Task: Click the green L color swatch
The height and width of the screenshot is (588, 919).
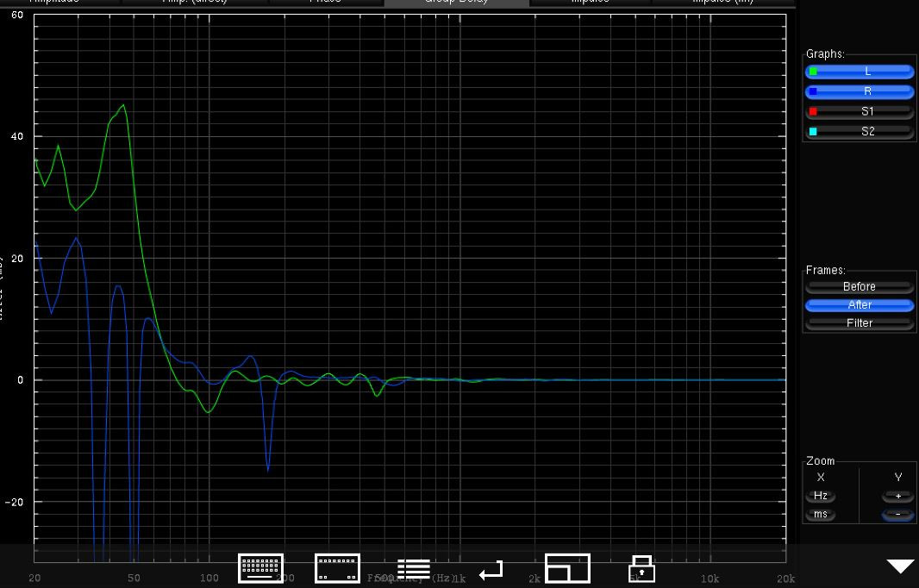Action: [813, 72]
